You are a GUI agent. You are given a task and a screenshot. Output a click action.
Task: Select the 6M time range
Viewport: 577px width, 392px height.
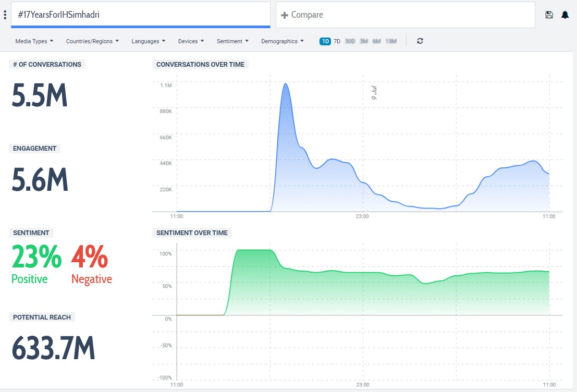click(376, 41)
